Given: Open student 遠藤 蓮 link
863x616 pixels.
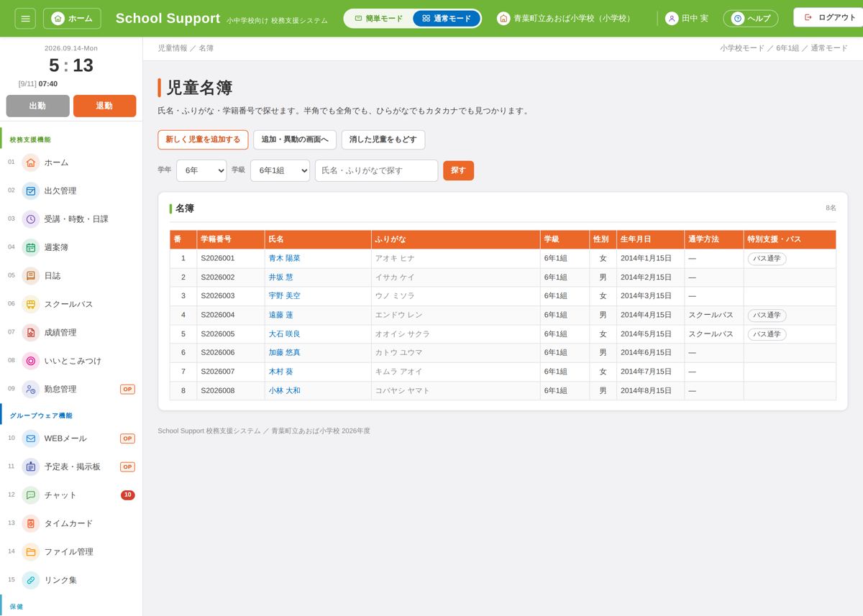Looking at the screenshot, I should coord(281,315).
